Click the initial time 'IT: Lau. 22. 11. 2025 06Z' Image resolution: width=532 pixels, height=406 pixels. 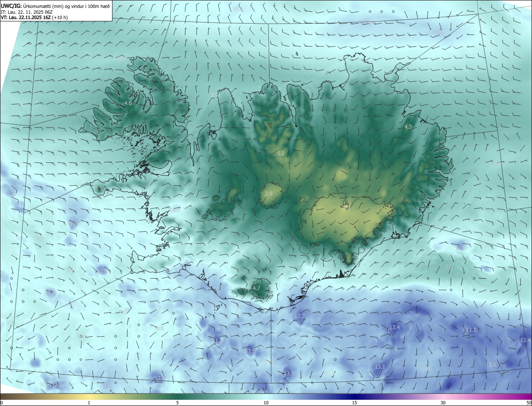point(26,12)
